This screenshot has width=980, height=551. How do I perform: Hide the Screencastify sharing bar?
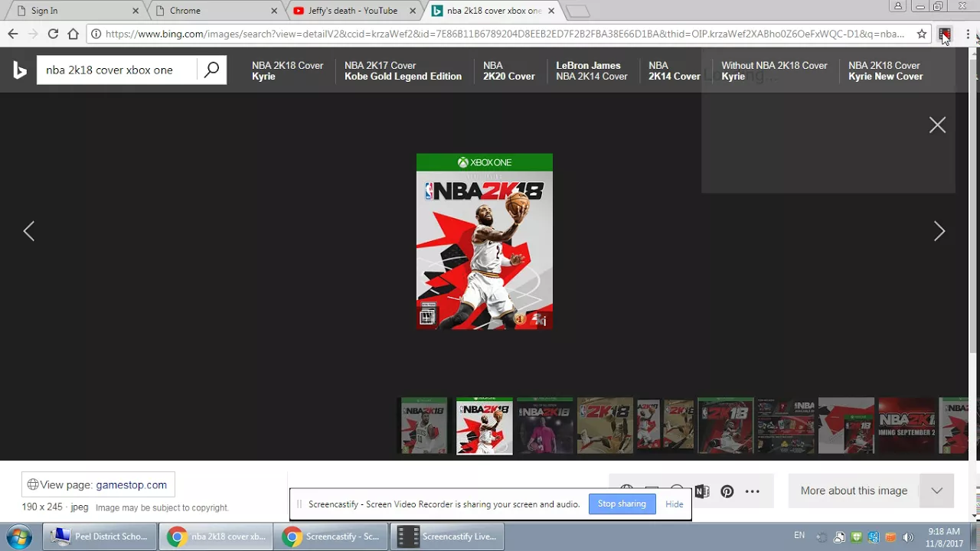click(675, 504)
